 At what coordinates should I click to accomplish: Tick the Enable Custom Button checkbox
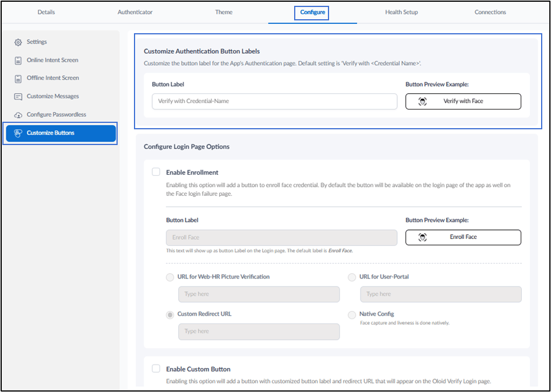(156, 369)
